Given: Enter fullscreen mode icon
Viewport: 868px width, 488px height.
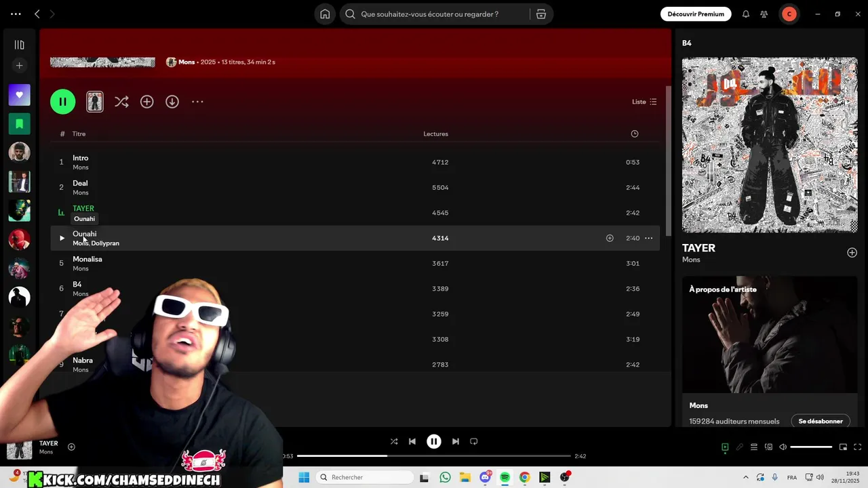Looking at the screenshot, I should click(858, 447).
